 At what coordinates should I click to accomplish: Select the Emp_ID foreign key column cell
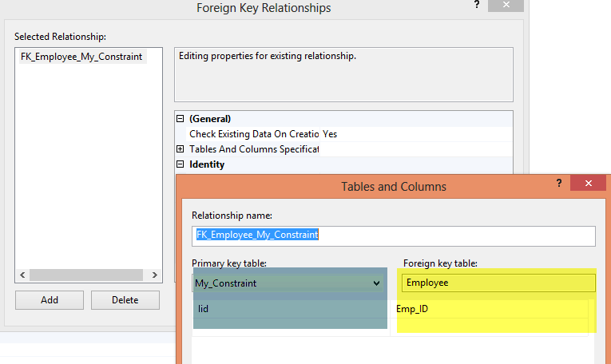tap(493, 309)
